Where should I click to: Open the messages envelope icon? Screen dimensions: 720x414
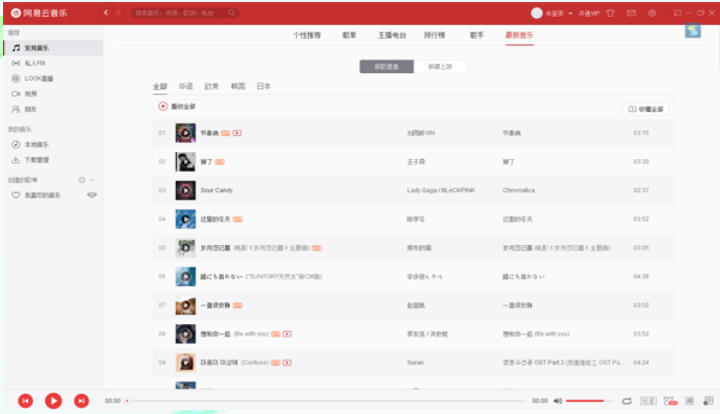coord(630,13)
